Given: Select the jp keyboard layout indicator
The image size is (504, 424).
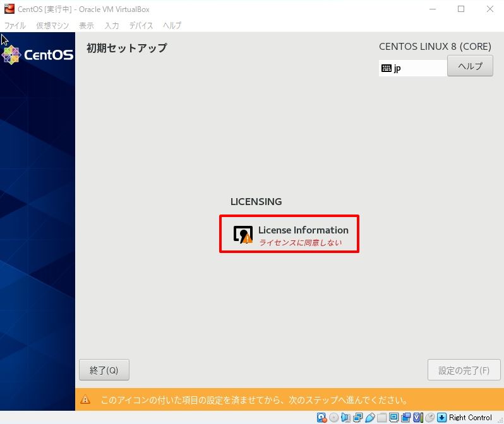Looking at the screenshot, I should pyautogui.click(x=412, y=68).
